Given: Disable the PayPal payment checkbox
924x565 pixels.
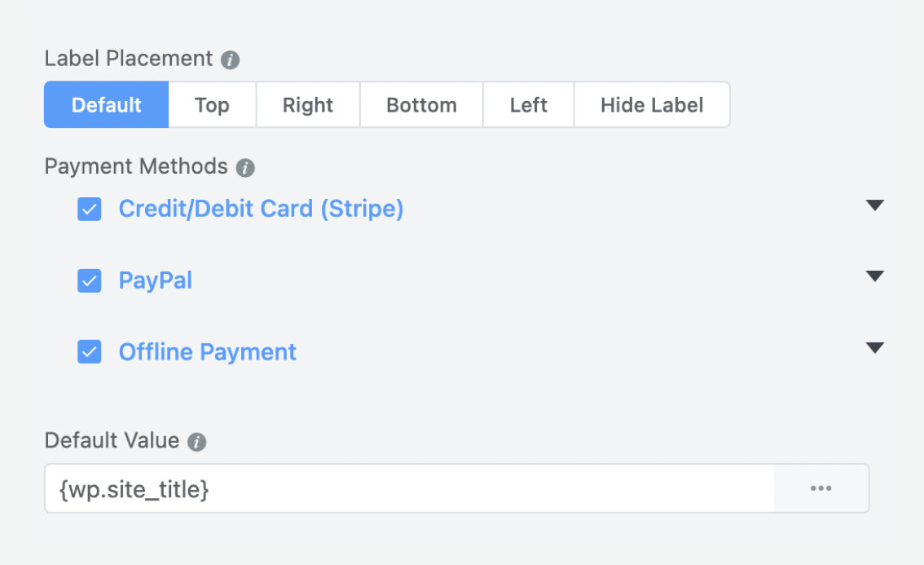Looking at the screenshot, I should click(89, 281).
